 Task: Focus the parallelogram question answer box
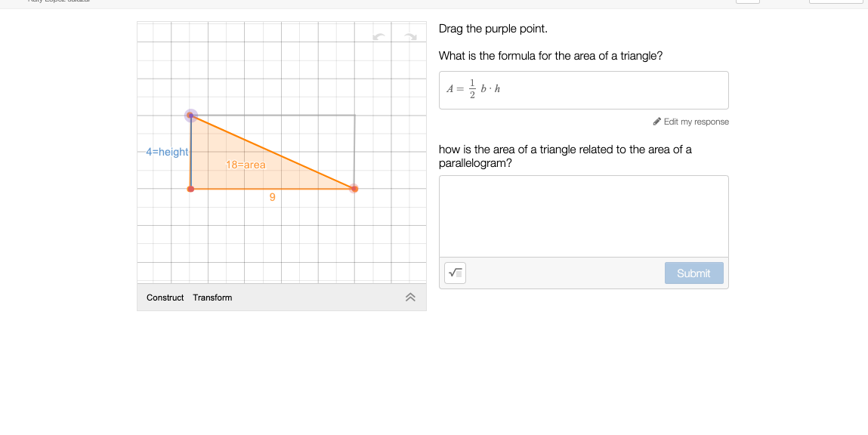(583, 216)
